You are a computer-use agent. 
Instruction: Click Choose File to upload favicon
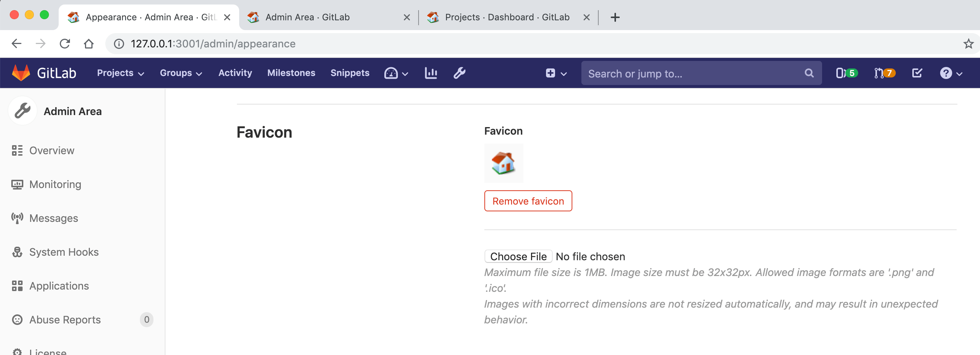click(x=518, y=256)
